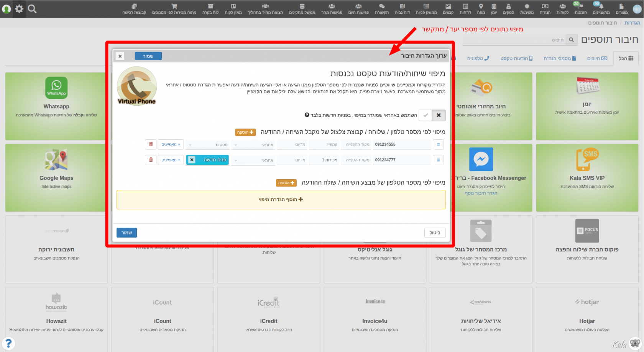
Task: Delete mapping row for 091234555
Action: coord(151,144)
